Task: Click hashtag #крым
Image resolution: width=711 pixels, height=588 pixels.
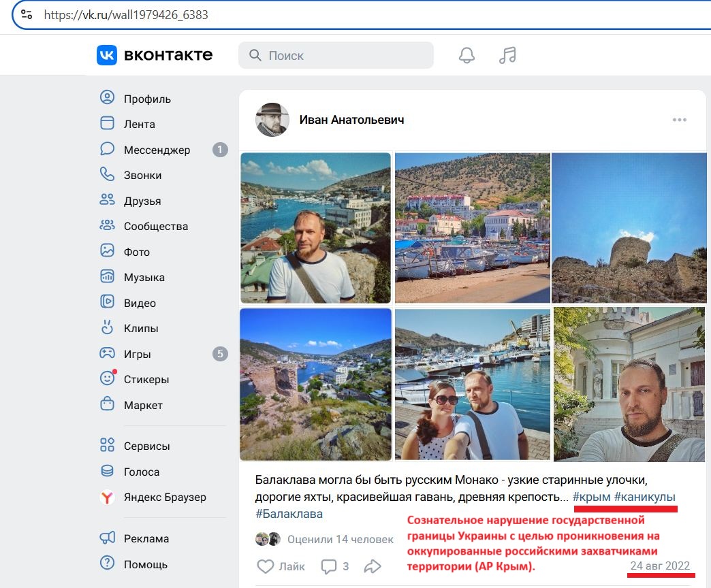Action: [x=591, y=497]
